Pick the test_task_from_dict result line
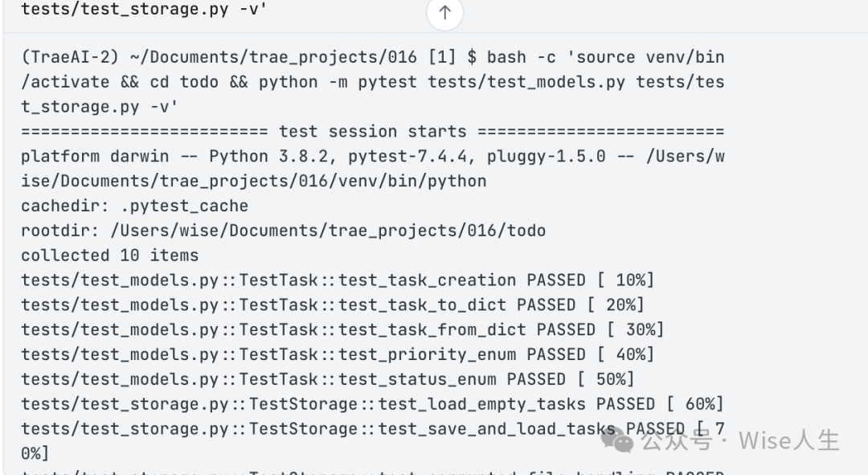Image resolution: width=868 pixels, height=475 pixels. click(x=342, y=330)
